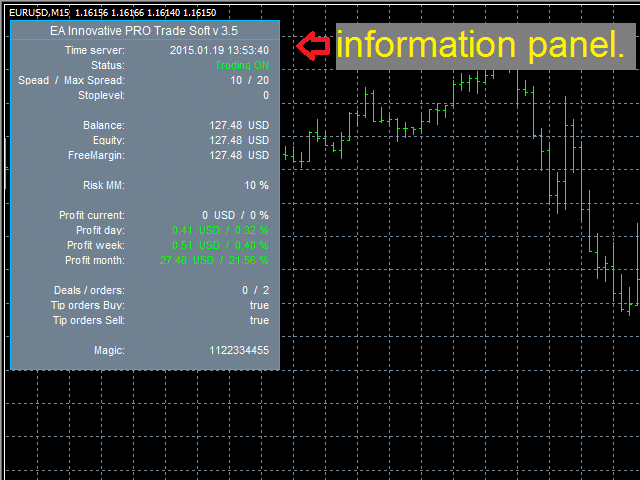The height and width of the screenshot is (480, 640).
Task: Click the Deals / orders value
Action: pos(256,290)
